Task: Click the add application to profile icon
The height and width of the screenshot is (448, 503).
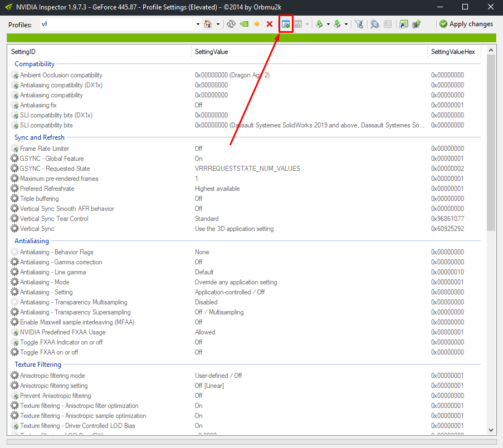Action: tap(286, 24)
